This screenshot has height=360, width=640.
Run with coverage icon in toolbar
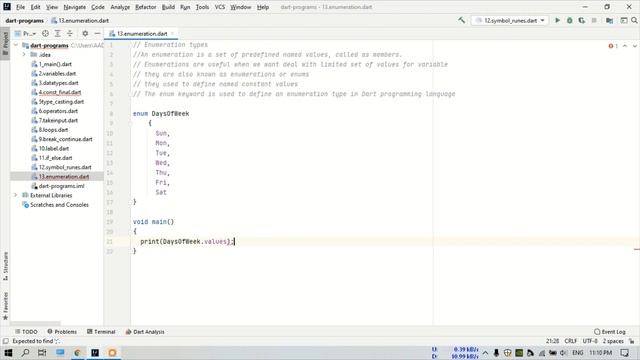click(x=582, y=20)
